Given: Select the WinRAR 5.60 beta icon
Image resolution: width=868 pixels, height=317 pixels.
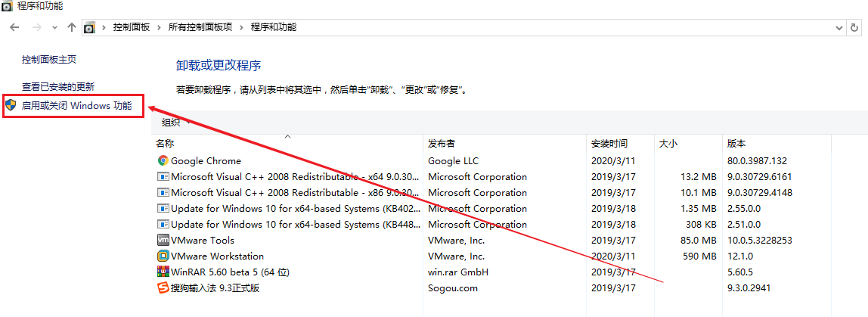Looking at the screenshot, I should tap(163, 272).
